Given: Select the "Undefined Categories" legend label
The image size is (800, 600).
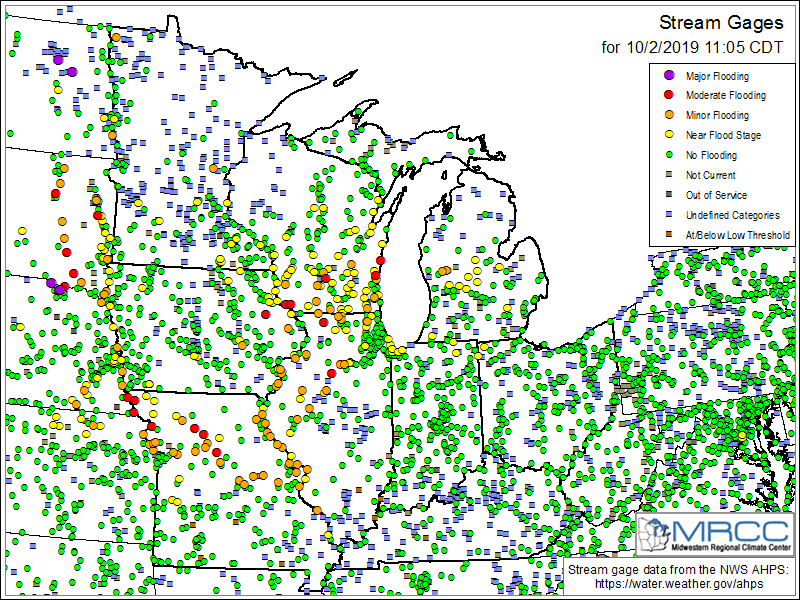Looking at the screenshot, I should (733, 216).
